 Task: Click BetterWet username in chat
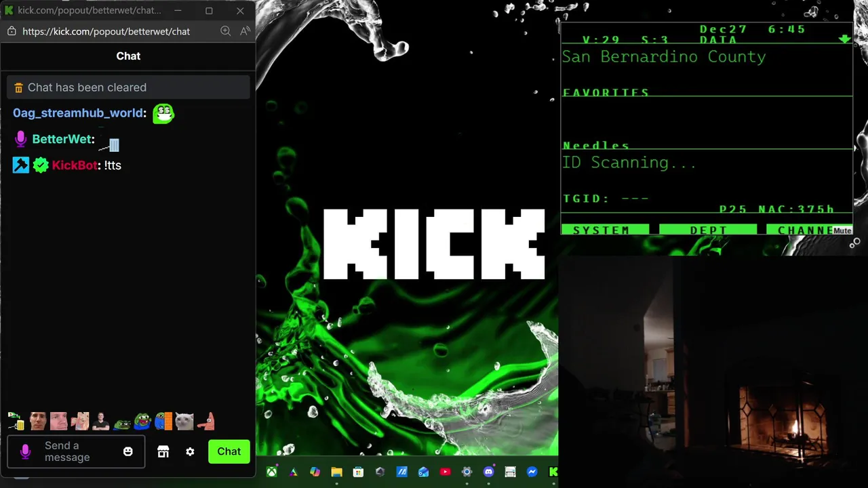click(62, 139)
